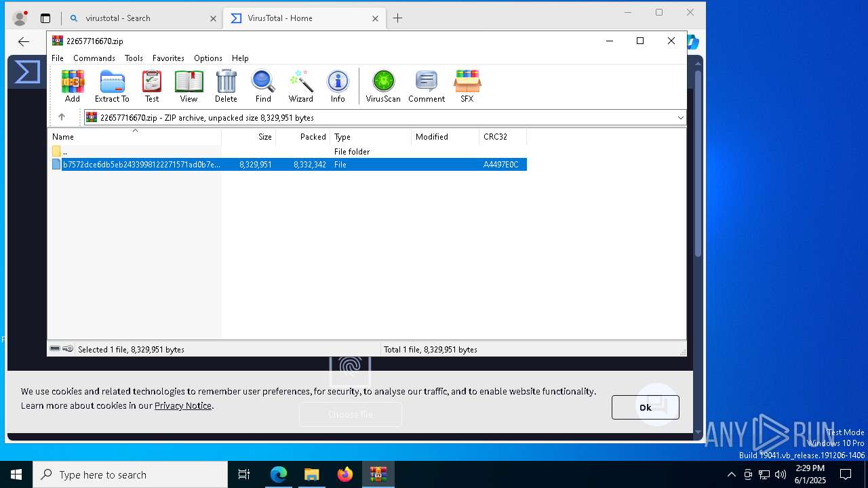Viewport: 868px width, 488px height.
Task: Open Extract To tool
Action: (112, 86)
